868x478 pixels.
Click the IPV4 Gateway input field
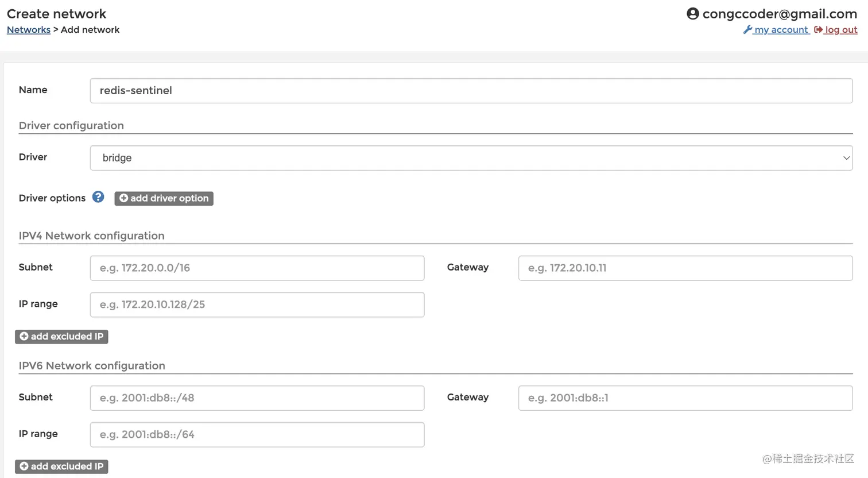pos(685,268)
